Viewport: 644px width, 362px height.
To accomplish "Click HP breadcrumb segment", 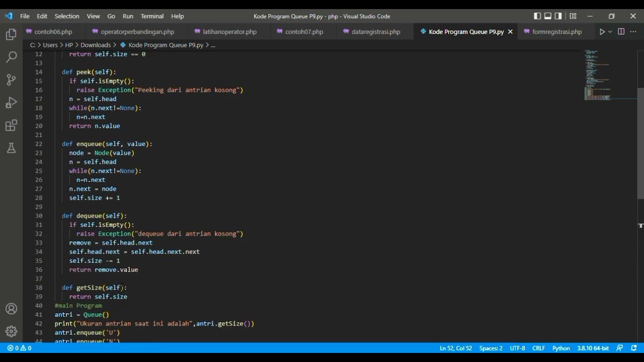I will point(69,45).
